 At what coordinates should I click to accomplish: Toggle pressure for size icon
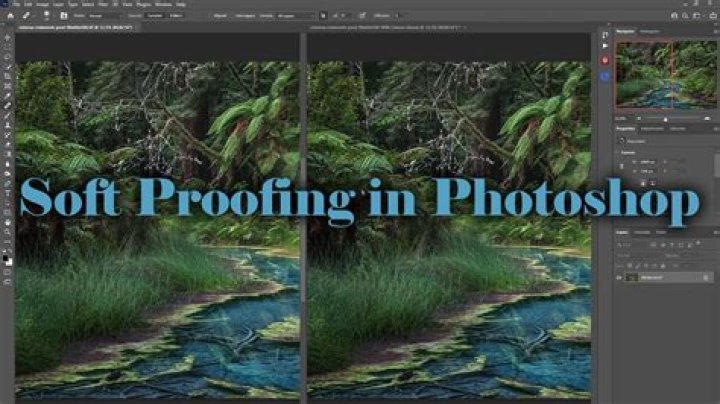(362, 16)
